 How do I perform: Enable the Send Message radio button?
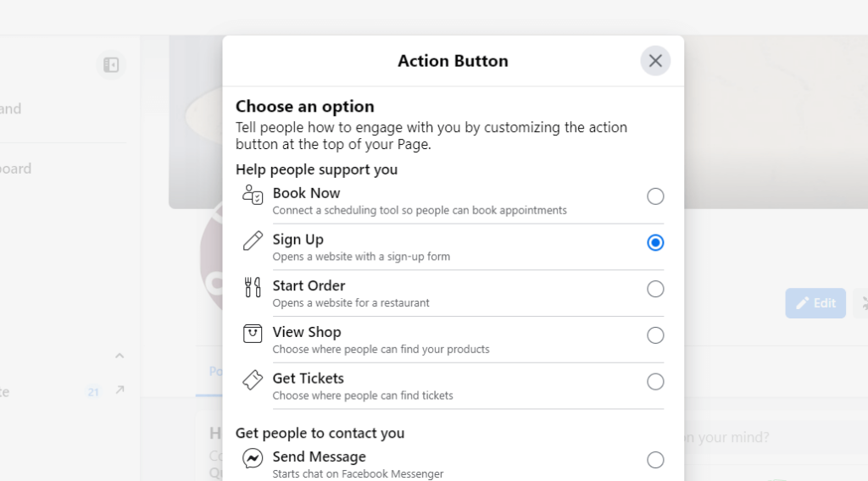pyautogui.click(x=655, y=460)
